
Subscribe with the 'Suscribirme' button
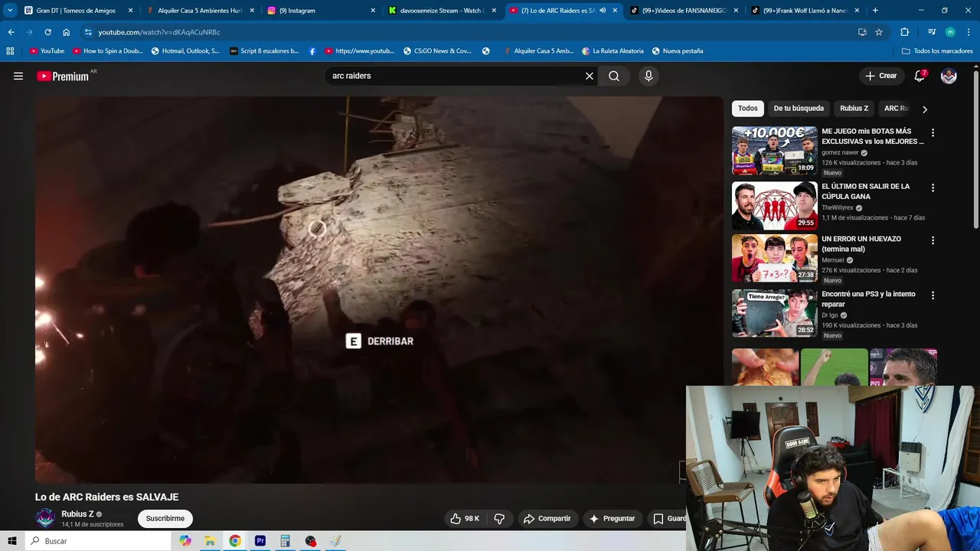[165, 518]
